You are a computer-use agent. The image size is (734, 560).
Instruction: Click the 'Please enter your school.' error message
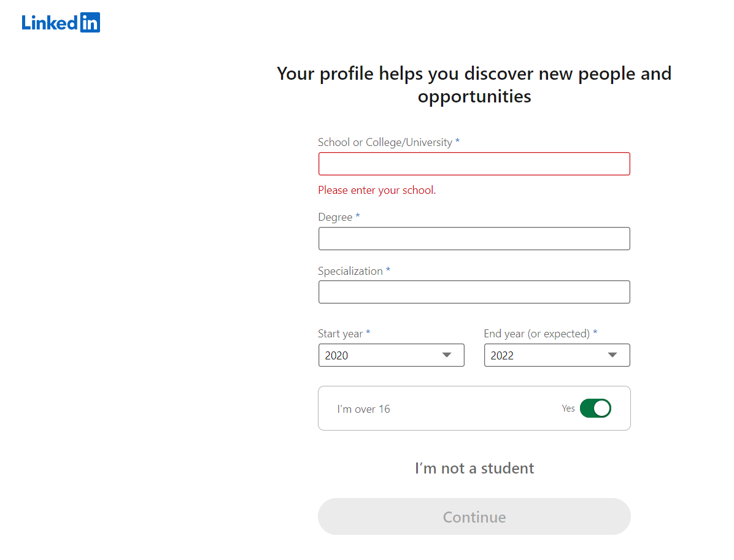click(x=377, y=190)
